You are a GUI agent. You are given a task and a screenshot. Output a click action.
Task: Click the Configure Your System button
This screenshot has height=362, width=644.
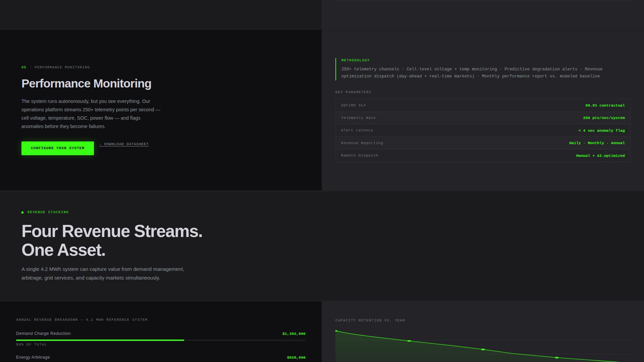click(57, 148)
